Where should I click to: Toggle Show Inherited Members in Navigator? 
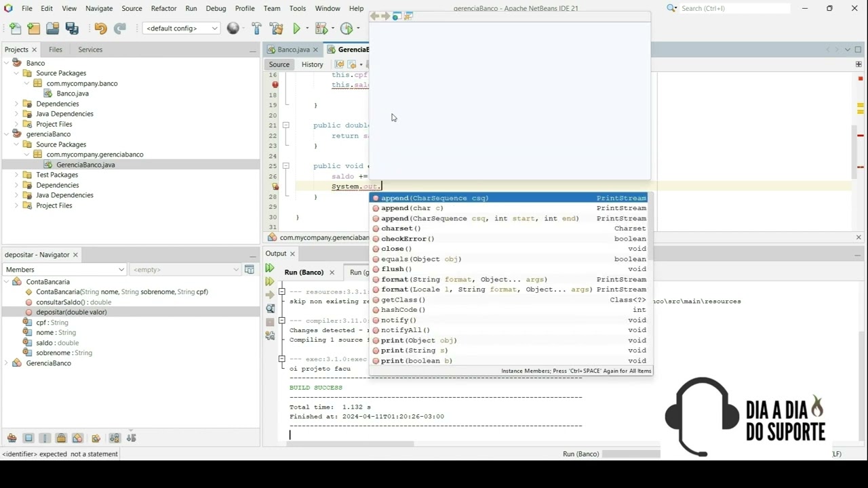12,439
